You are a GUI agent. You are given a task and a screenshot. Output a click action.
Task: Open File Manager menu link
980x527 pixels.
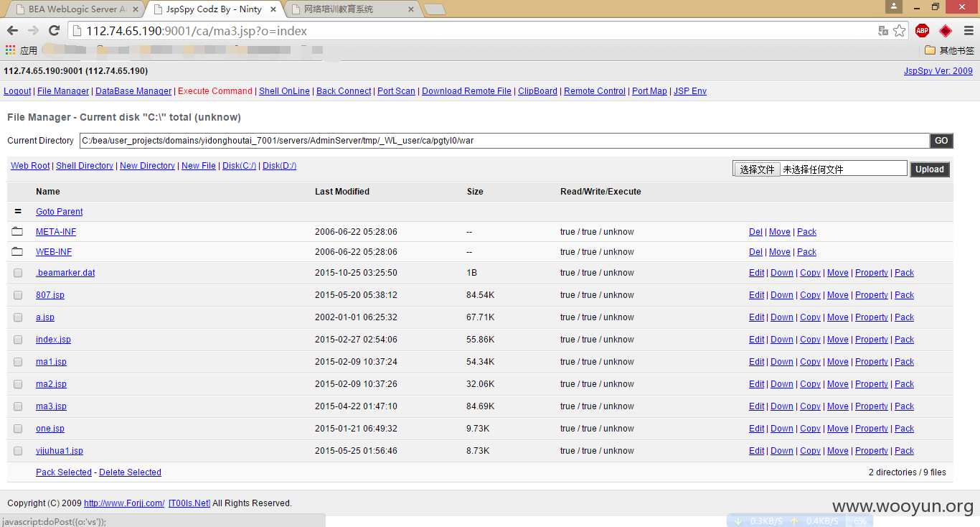click(x=63, y=91)
